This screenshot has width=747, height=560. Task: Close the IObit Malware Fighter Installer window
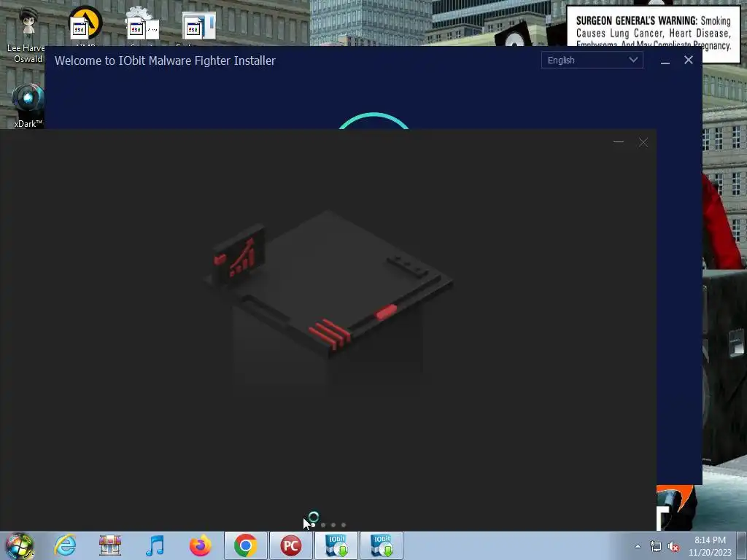point(689,60)
